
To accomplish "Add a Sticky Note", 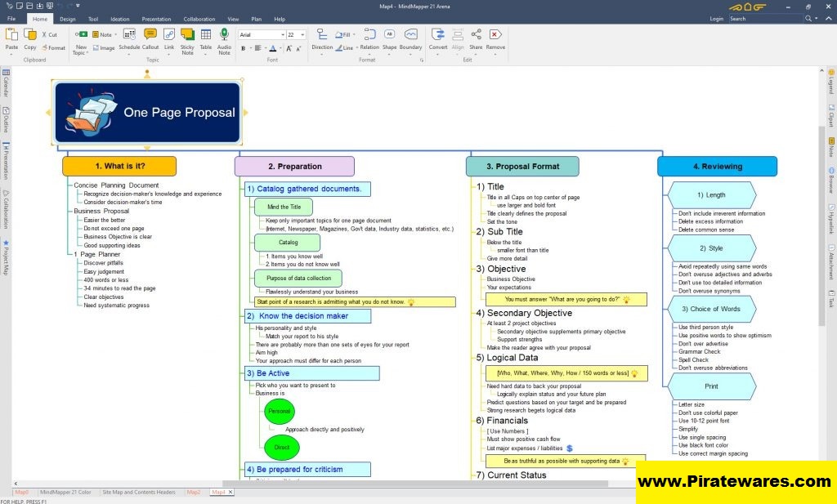I will coord(187,38).
